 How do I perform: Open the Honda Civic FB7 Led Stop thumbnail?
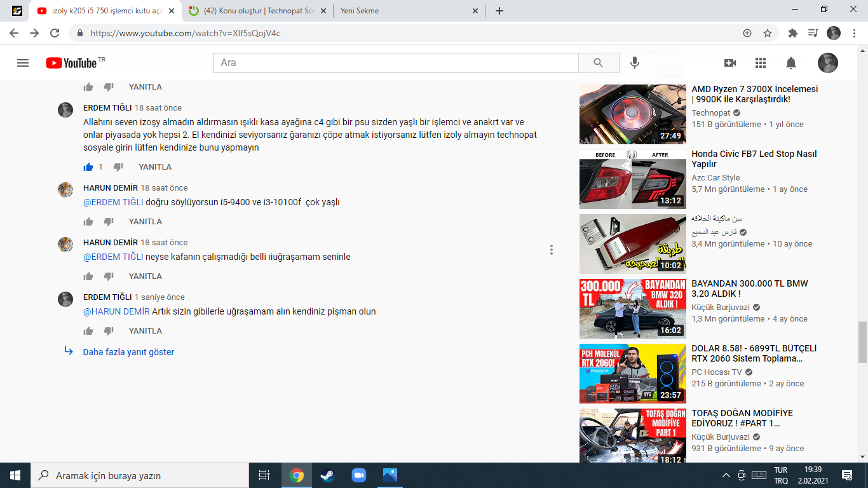pyautogui.click(x=633, y=179)
